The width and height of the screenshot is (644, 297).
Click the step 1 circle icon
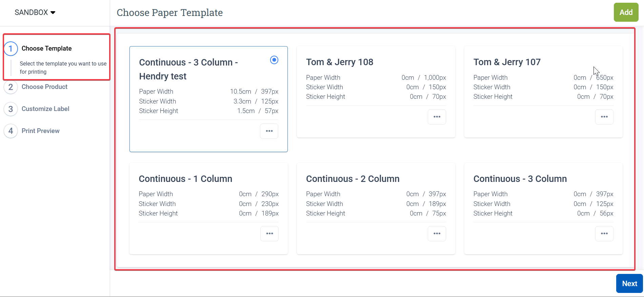(x=11, y=49)
